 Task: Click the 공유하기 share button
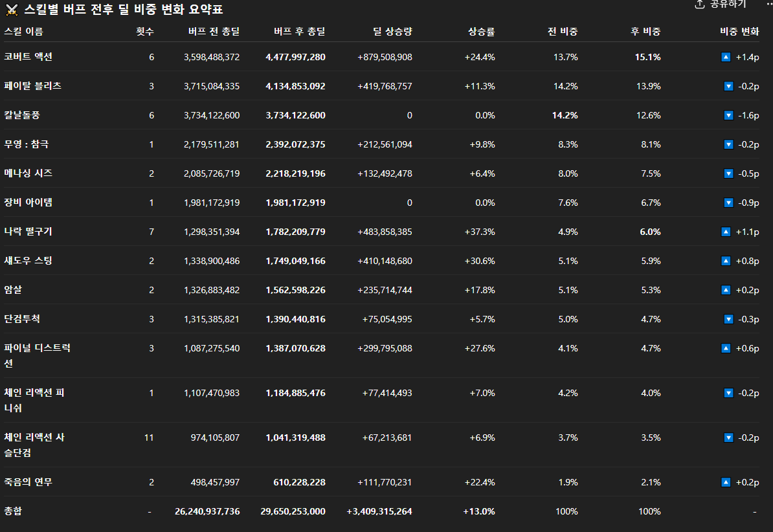tap(720, 4)
